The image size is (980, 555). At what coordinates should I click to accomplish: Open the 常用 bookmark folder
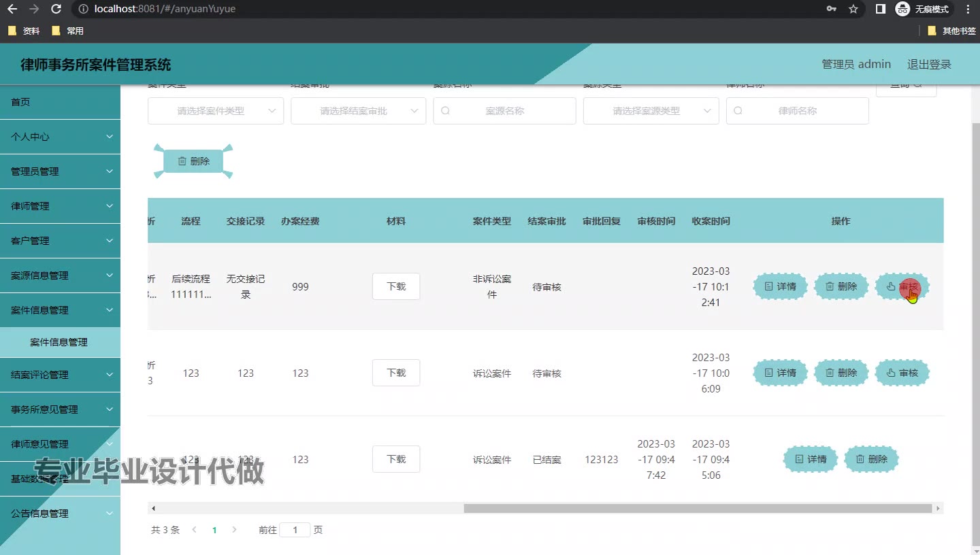(x=67, y=31)
